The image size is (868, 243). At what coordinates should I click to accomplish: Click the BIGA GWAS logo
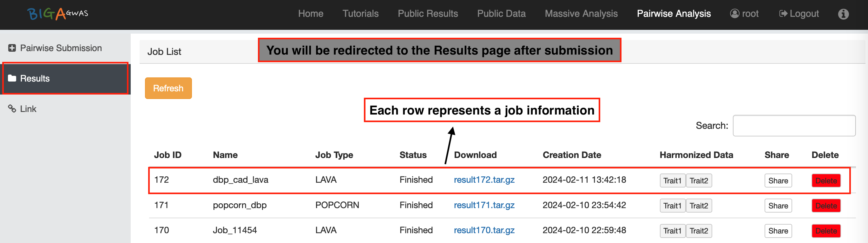pyautogui.click(x=58, y=14)
